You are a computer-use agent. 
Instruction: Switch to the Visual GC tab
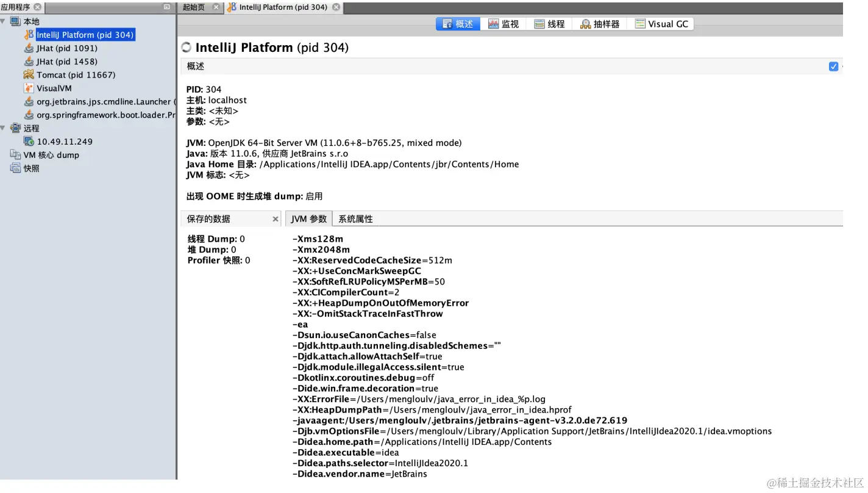pos(661,24)
